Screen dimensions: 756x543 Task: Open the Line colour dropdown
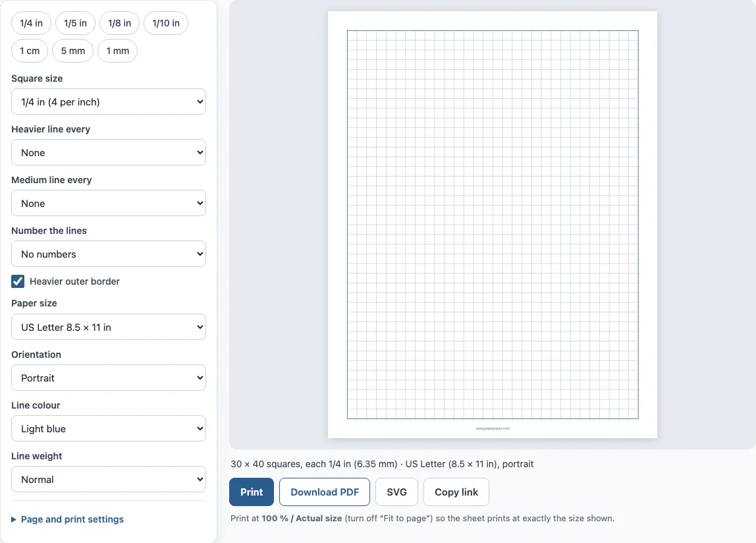[x=109, y=428]
